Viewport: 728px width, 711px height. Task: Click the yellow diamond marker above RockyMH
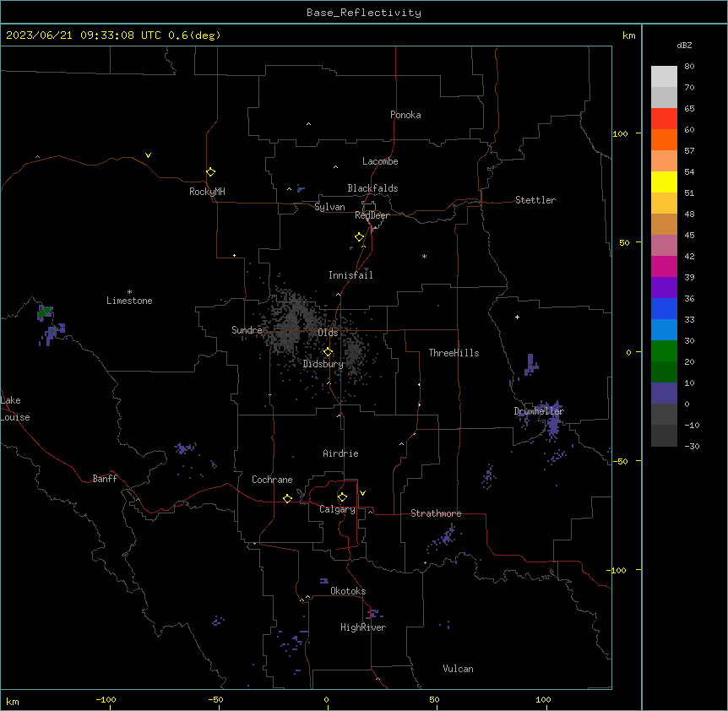point(211,172)
